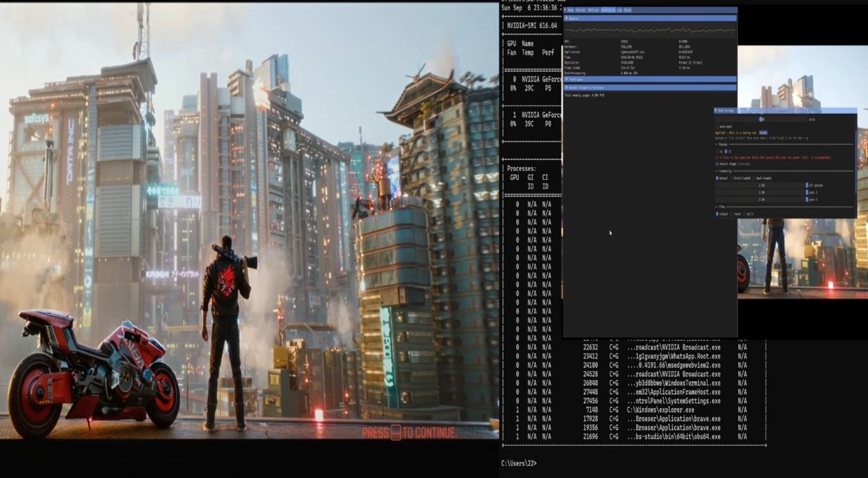Select the input view radio button
868x478 pixels.
coord(735,214)
